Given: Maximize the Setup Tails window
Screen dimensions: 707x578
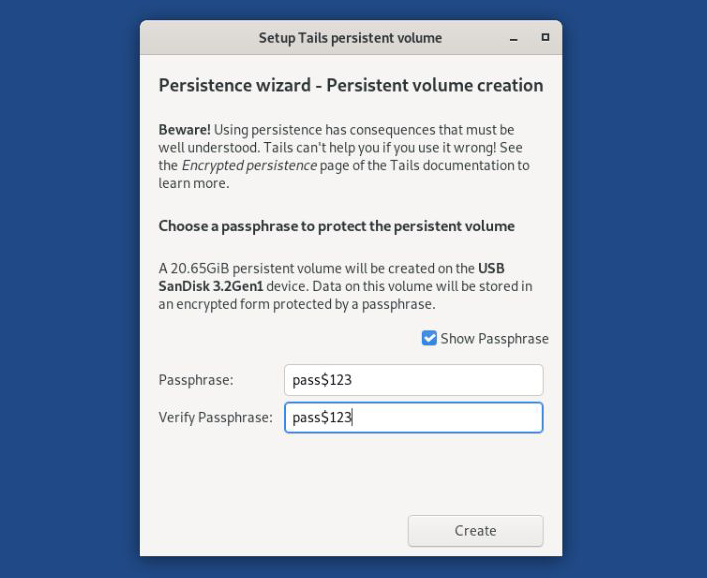Looking at the screenshot, I should pyautogui.click(x=545, y=37).
